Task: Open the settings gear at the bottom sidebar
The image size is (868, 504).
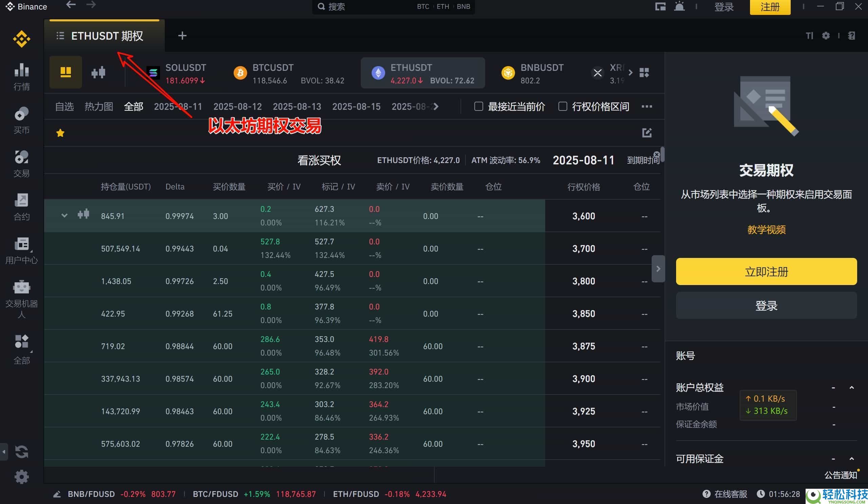Action: 21,477
